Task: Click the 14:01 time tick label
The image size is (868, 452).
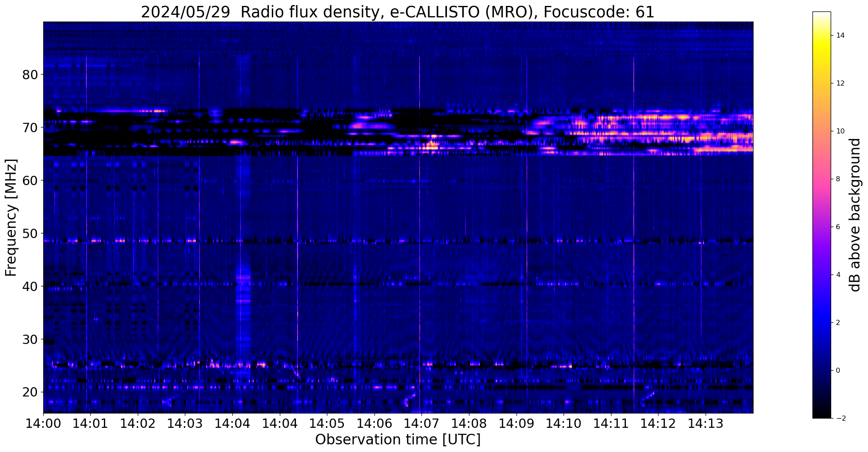Action: pos(90,423)
